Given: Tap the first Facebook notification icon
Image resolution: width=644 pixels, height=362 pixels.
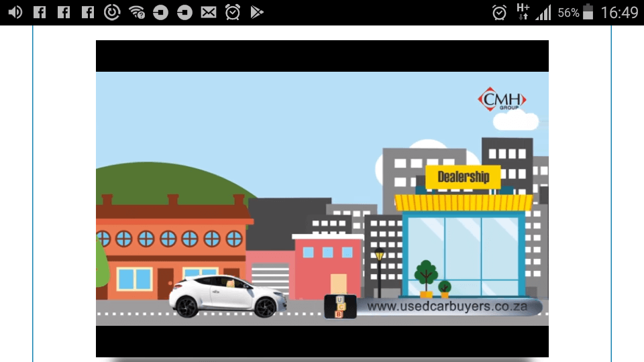Looking at the screenshot, I should click(x=40, y=12).
